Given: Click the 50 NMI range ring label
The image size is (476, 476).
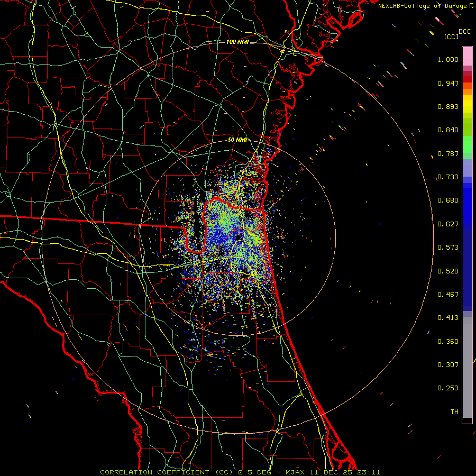Looking at the screenshot, I should (237, 140).
